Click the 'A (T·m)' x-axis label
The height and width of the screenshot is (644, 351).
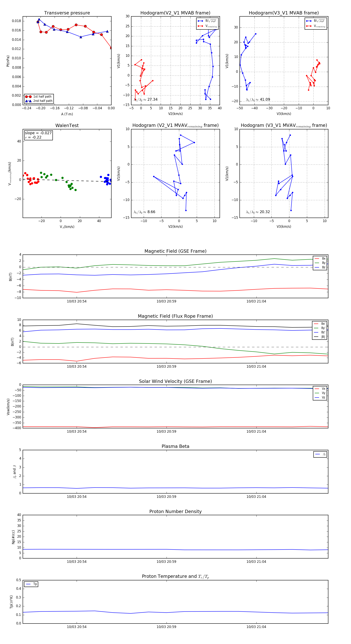pyautogui.click(x=67, y=114)
